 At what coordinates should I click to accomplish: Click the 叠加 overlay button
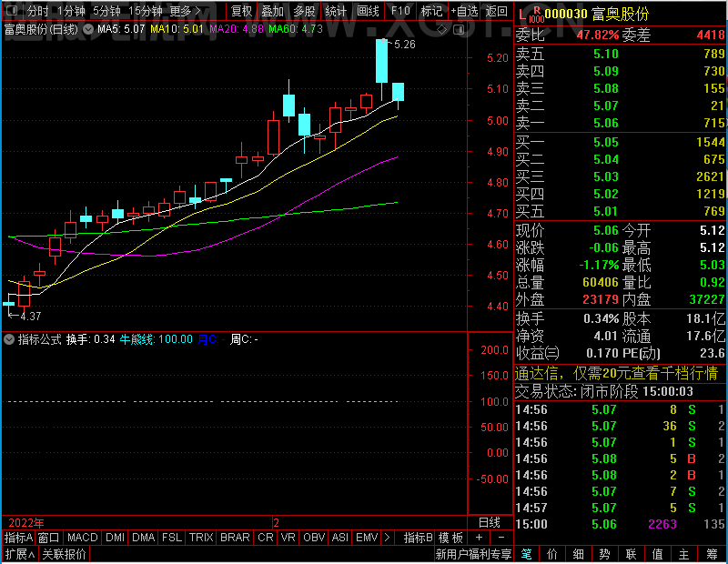(x=272, y=11)
